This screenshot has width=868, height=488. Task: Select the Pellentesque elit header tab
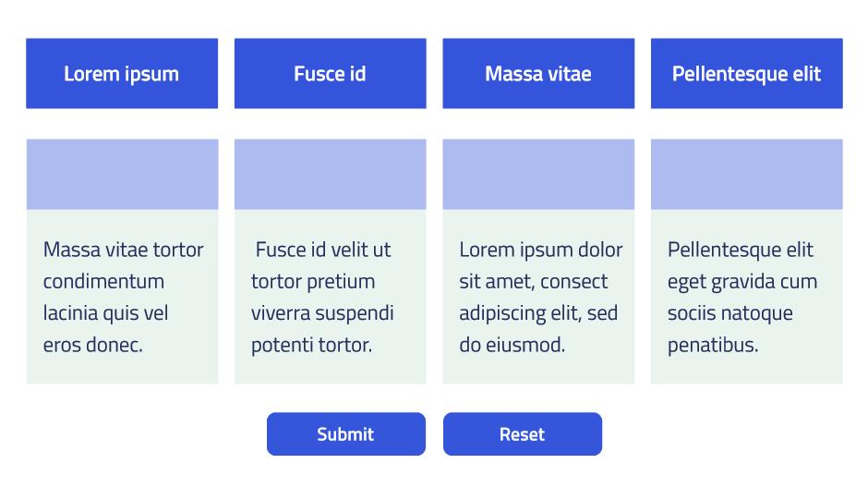click(746, 74)
